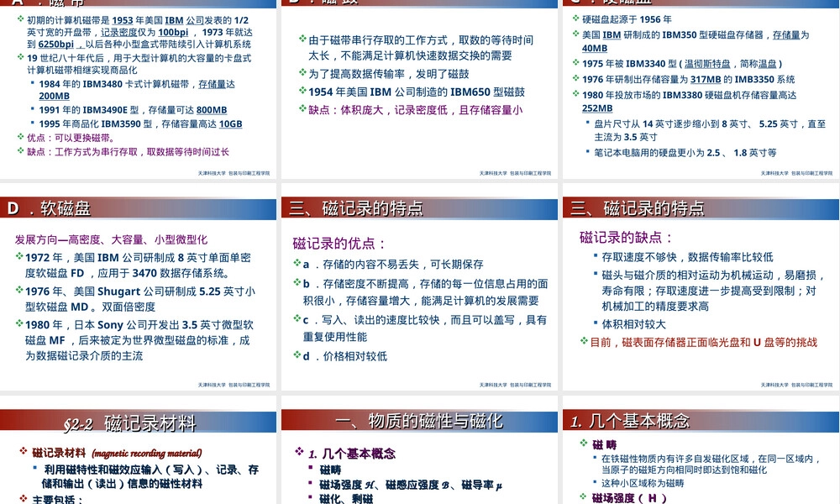Viewport: 840px width, 504px height.
Task: Click '这种小区域称为磁畴' sub-bullet
Action: click(643, 483)
